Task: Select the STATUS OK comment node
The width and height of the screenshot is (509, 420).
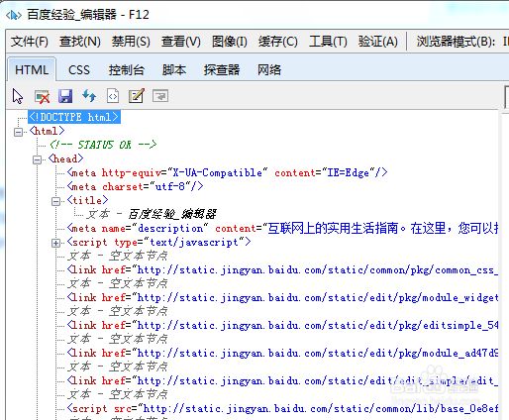Action: pyautogui.click(x=103, y=145)
